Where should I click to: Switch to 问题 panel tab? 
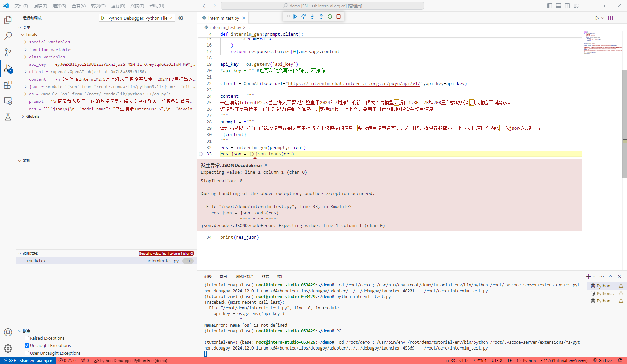[x=208, y=277]
